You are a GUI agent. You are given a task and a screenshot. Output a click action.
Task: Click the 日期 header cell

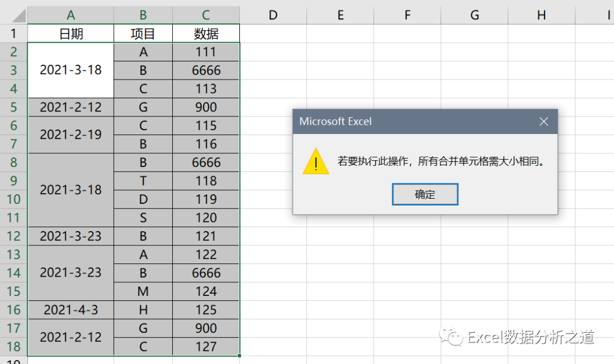point(71,34)
